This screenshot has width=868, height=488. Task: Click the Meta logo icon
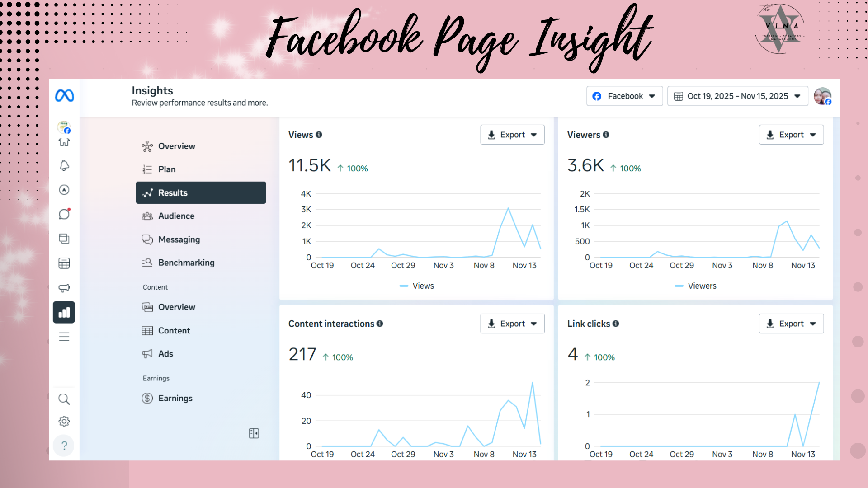(64, 96)
